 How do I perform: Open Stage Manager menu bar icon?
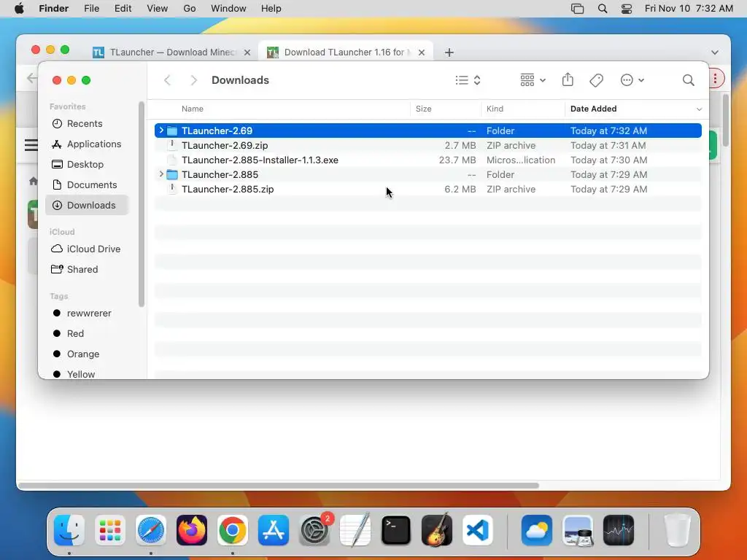coord(578,9)
